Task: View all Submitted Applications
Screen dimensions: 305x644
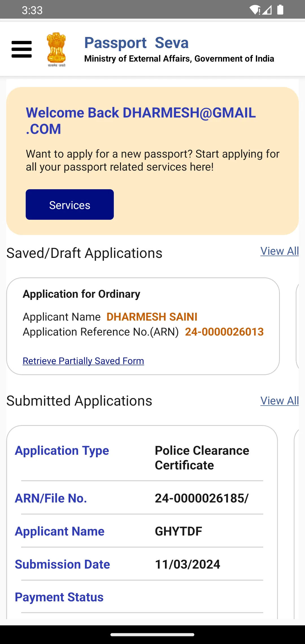Action: click(279, 401)
